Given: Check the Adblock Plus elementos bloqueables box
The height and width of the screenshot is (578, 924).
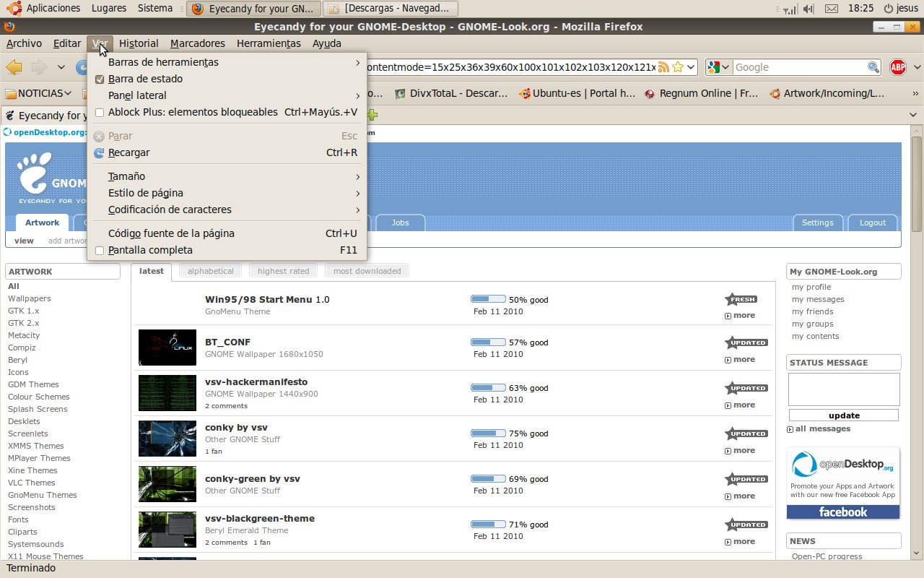Looking at the screenshot, I should (100, 112).
